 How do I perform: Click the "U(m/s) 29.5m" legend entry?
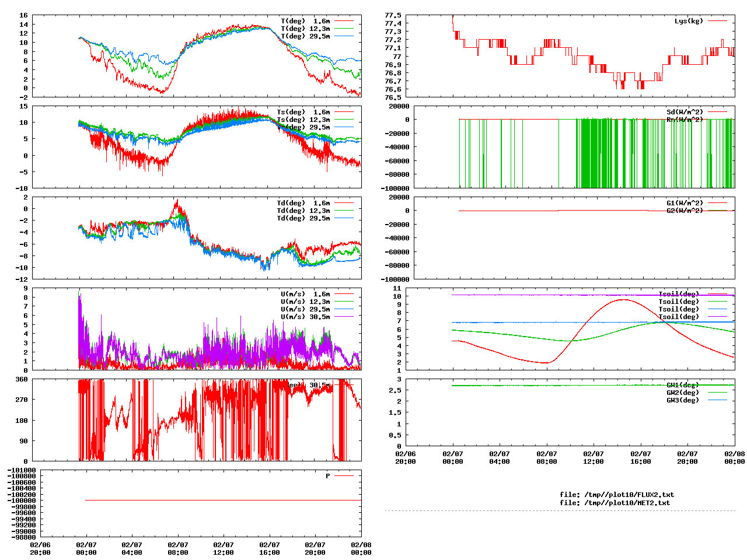[x=305, y=309]
